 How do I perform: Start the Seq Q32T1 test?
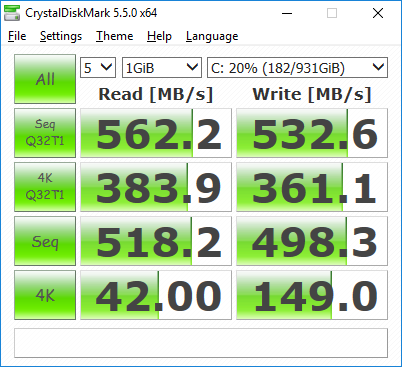pos(45,133)
